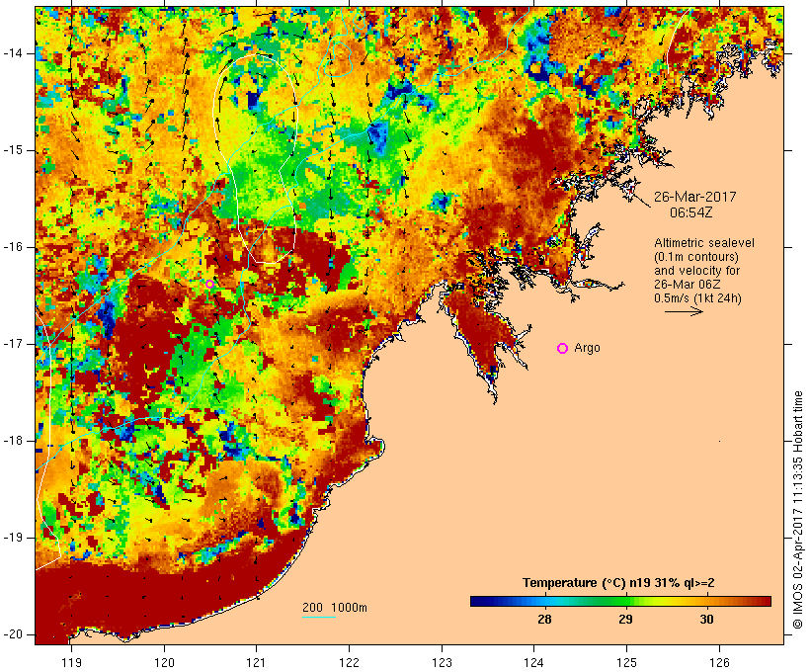Click the '123' longitude axis label
This screenshot has width=810, height=672.
[x=442, y=662]
